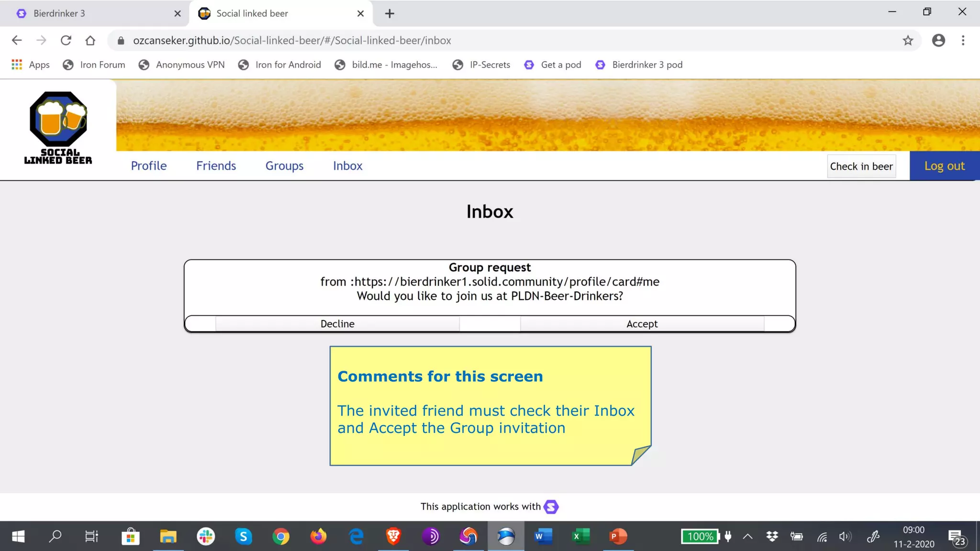Open Task View on the taskbar
The image size is (980, 551).
pyautogui.click(x=91, y=536)
